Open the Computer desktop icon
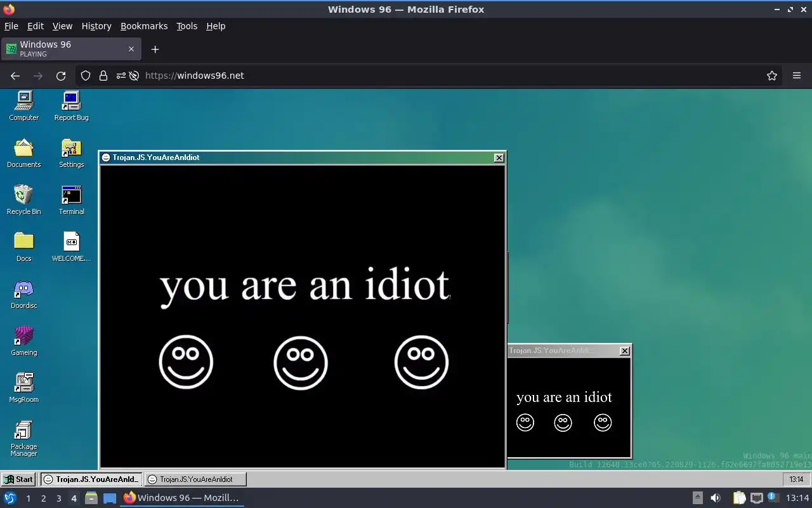This screenshot has width=812, height=508. pos(24,105)
